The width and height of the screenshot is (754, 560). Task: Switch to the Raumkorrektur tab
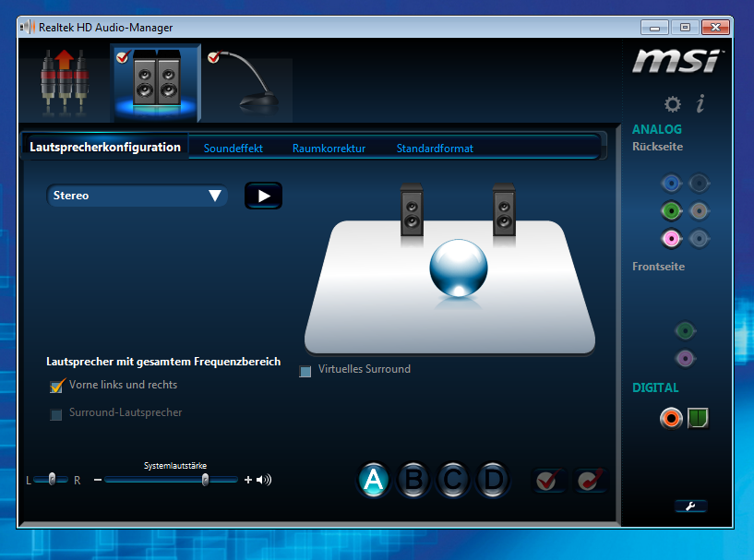pos(329,149)
